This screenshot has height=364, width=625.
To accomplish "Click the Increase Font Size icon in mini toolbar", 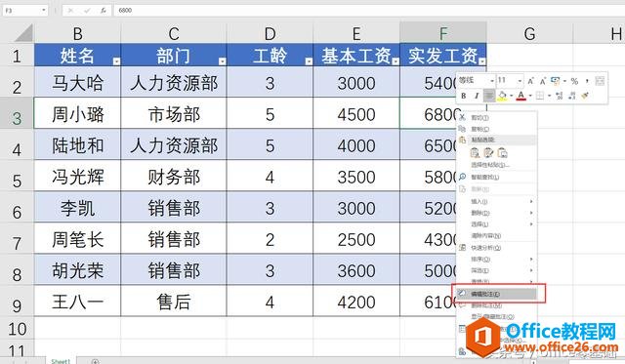I will 530,81.
